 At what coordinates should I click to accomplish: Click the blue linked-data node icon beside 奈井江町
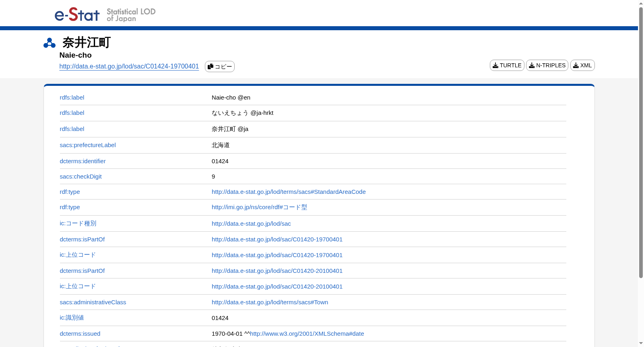50,43
